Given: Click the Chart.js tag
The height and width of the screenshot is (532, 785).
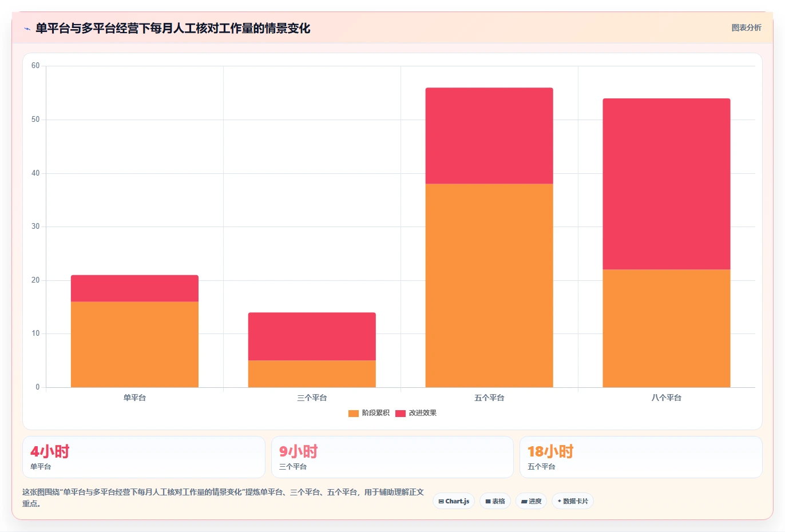Looking at the screenshot, I should click(x=454, y=501).
